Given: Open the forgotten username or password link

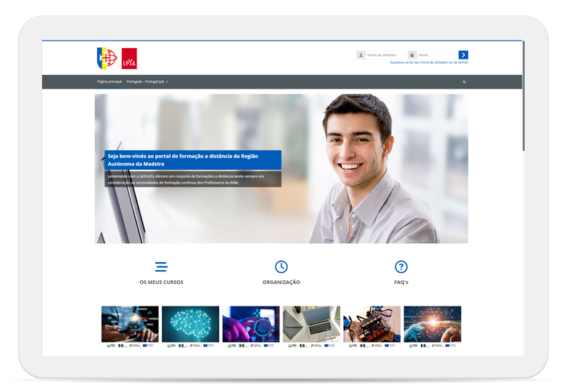Looking at the screenshot, I should (x=429, y=62).
